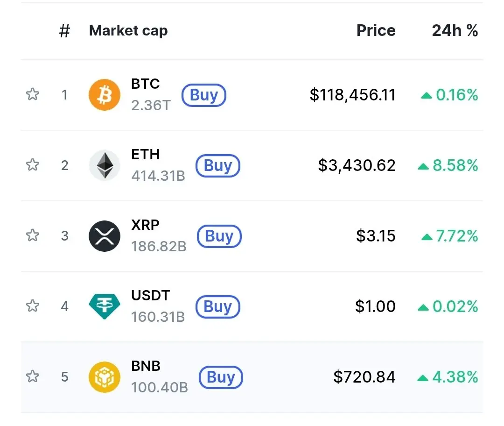The height and width of the screenshot is (426, 504).
Task: Click the BNB coin icon
Action: (x=105, y=377)
